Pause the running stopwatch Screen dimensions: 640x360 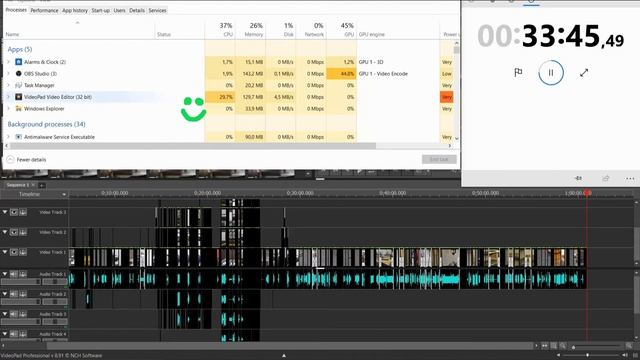pyautogui.click(x=551, y=73)
